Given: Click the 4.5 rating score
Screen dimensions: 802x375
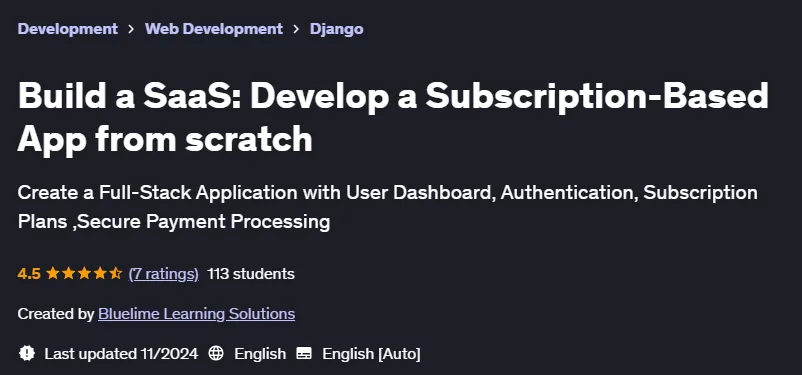Looking at the screenshot, I should pyautogui.click(x=29, y=274).
